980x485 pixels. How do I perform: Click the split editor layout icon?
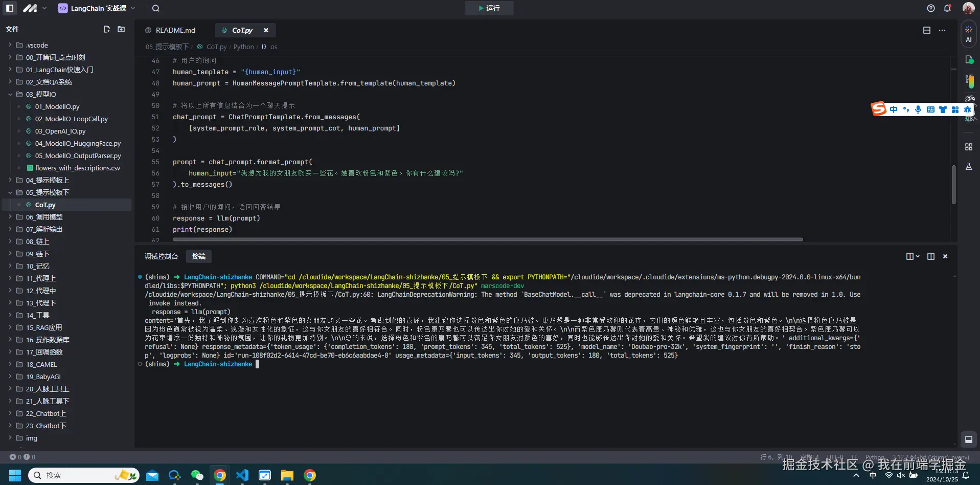(926, 30)
